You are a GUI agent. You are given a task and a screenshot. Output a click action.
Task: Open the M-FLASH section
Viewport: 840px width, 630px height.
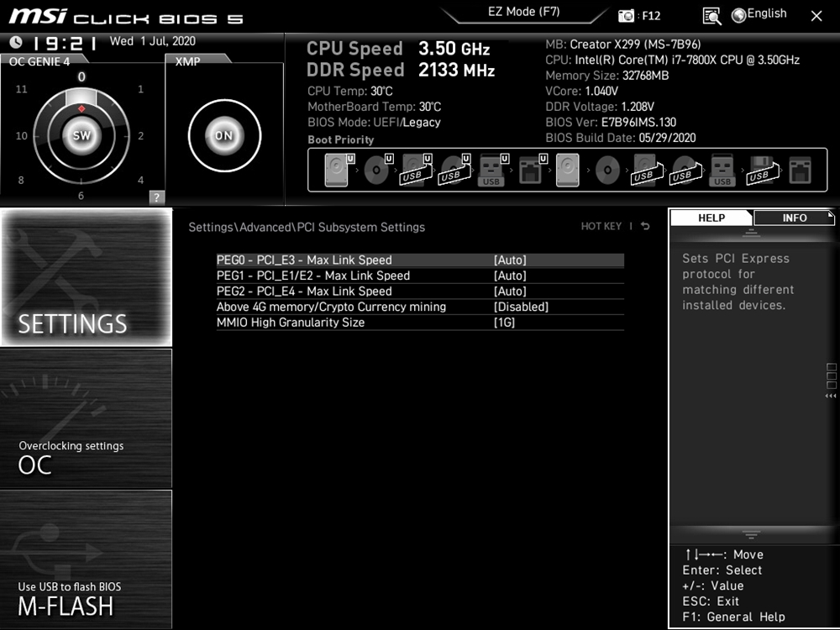point(87,559)
